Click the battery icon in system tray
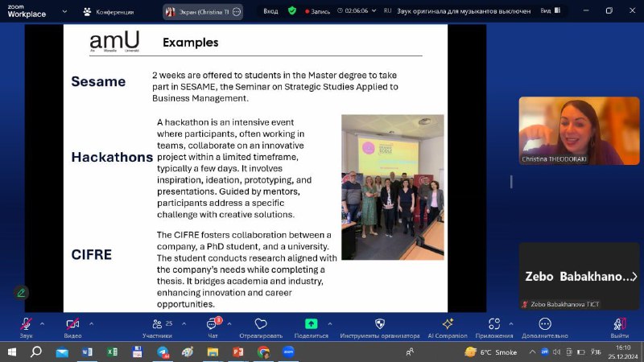The width and height of the screenshot is (644, 362). [581, 352]
